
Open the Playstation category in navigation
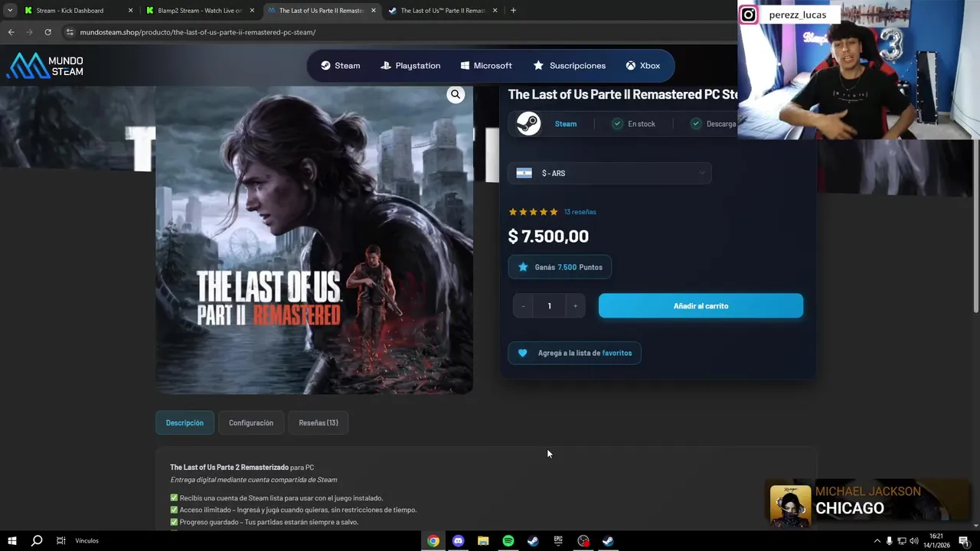[410, 66]
